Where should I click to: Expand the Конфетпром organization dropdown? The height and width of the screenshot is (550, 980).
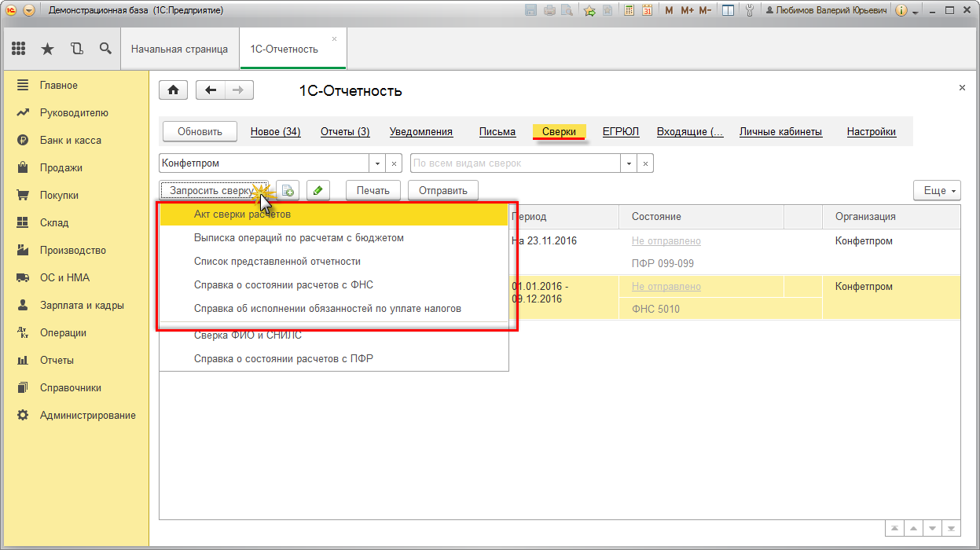(378, 163)
